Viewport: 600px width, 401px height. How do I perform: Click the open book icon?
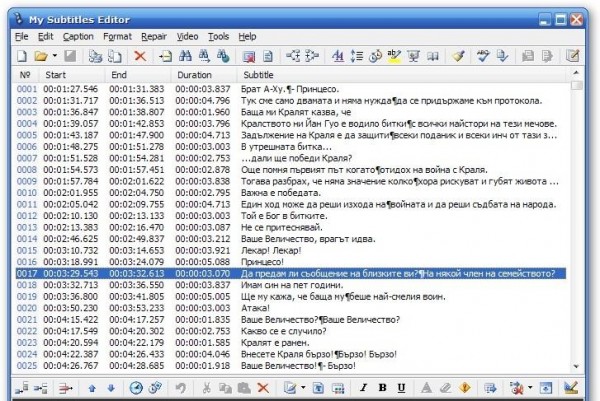point(433,56)
